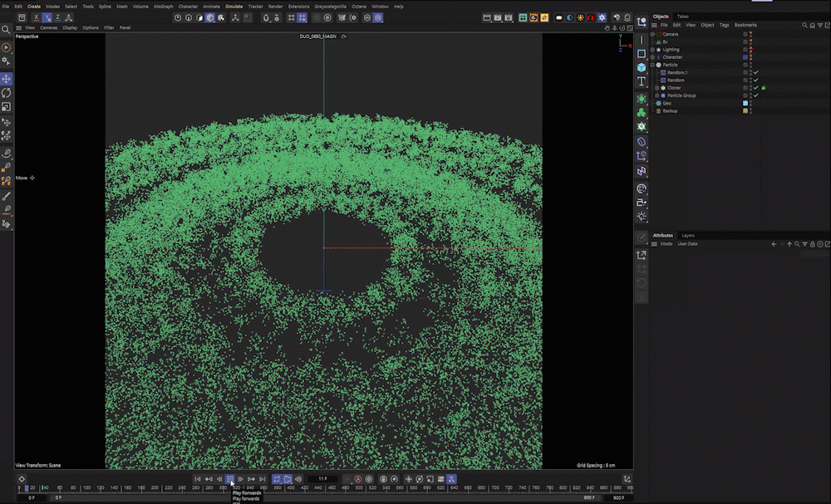Switch to the Takes tab
The height and width of the screenshot is (504, 831).
tap(682, 17)
